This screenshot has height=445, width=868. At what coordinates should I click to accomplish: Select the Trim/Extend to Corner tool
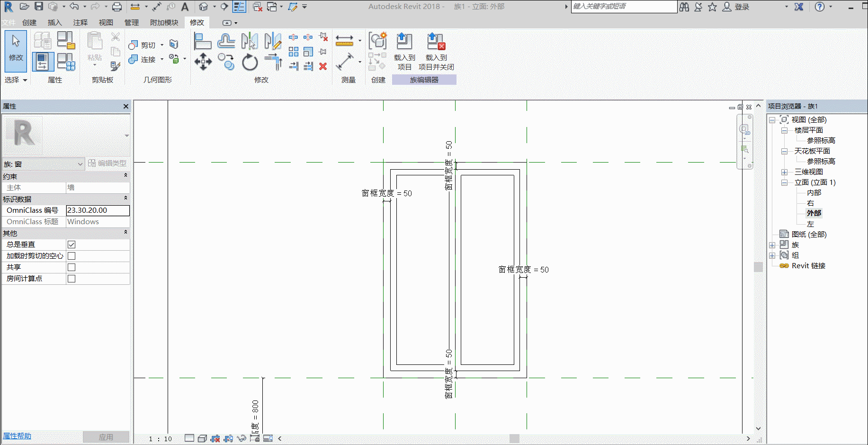coord(273,62)
